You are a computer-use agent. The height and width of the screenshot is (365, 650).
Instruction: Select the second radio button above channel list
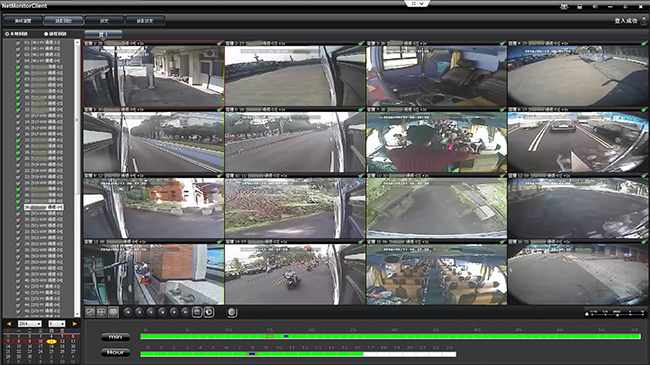(x=46, y=34)
